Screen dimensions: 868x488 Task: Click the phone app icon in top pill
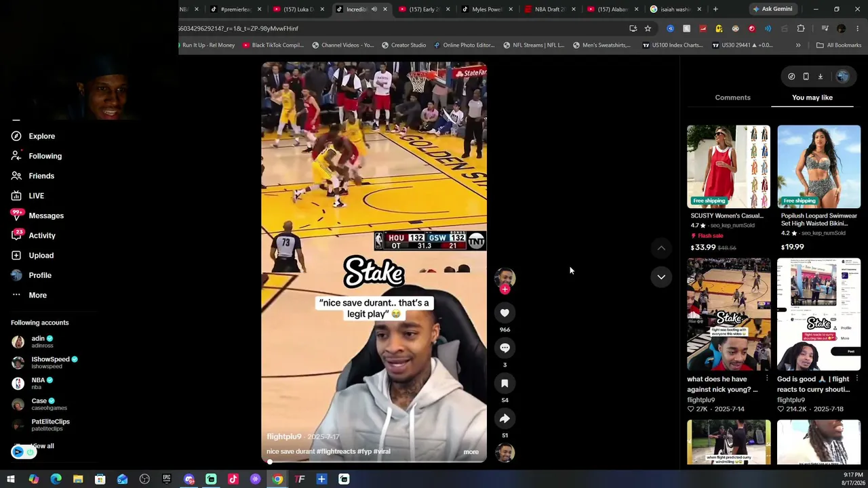(806, 77)
